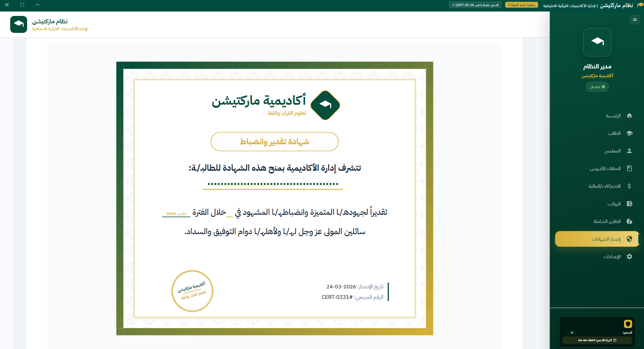644x349 pixels.
Task: Click the رخصة مدى الحياة license badge
Action: (522, 5)
